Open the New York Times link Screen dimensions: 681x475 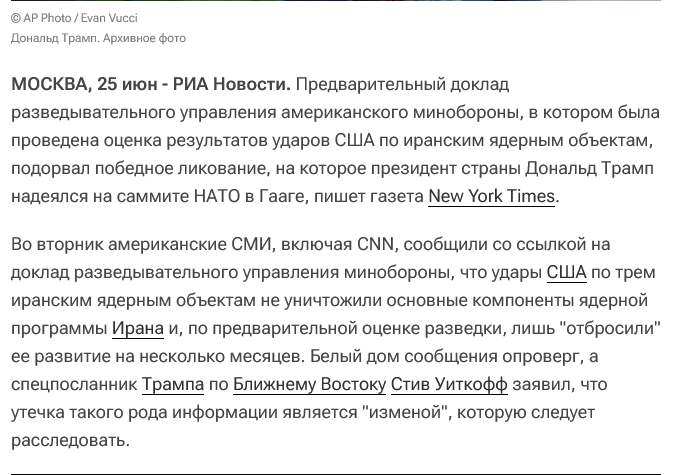tap(491, 196)
